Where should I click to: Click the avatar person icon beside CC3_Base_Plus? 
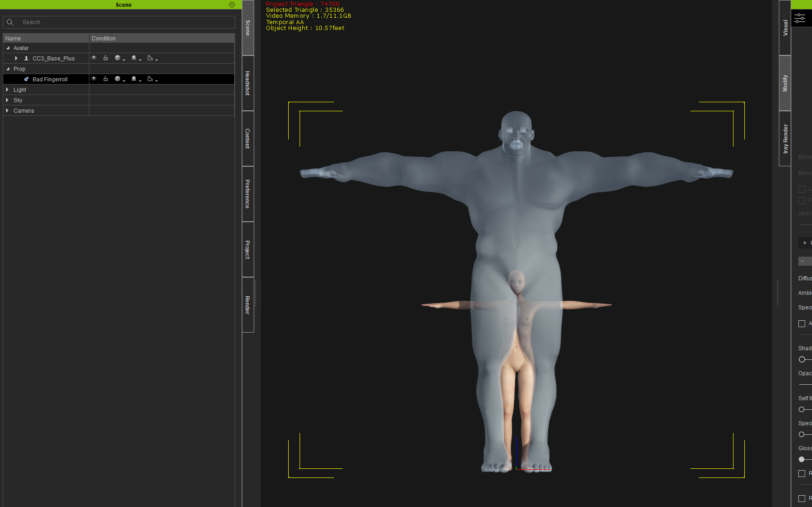coord(26,58)
